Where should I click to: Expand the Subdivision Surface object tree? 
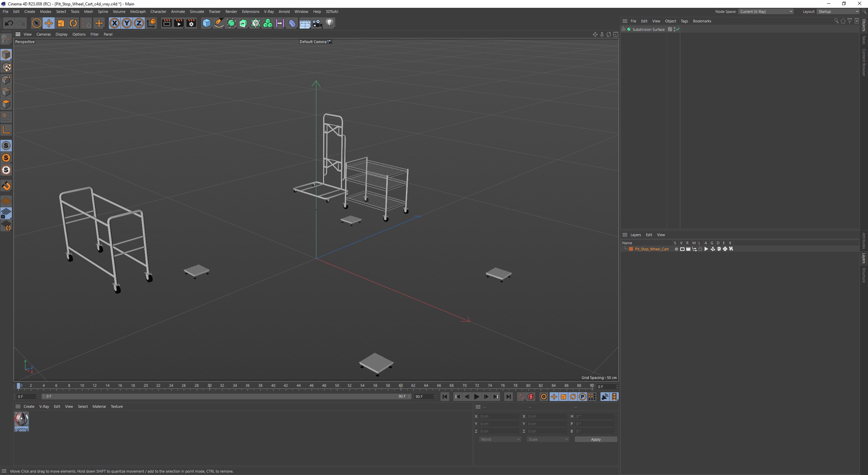624,30
